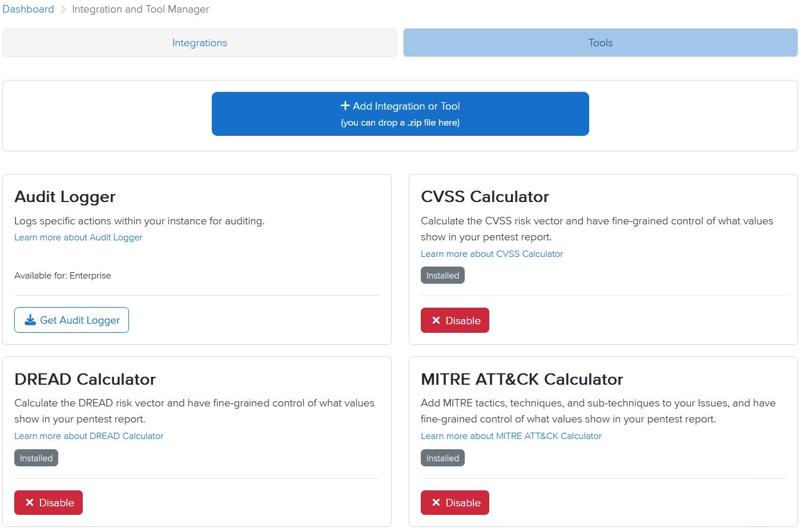Click the MITRE ATT&CK Calculator Installed badge

coord(442,458)
